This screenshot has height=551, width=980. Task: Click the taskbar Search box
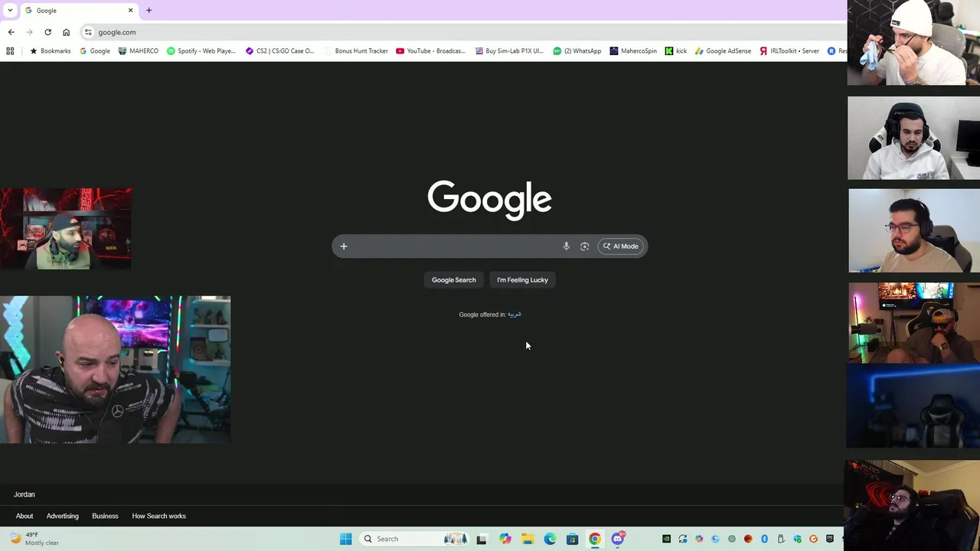[x=413, y=539]
